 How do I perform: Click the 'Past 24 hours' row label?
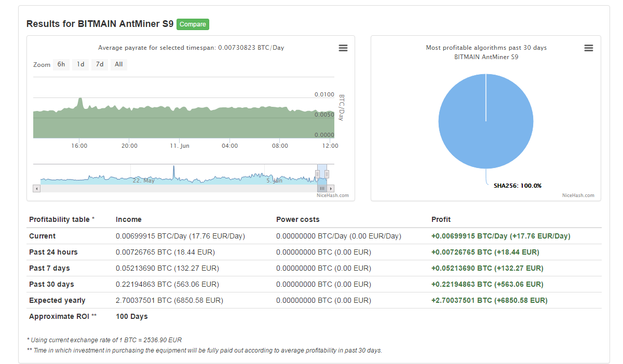53,252
